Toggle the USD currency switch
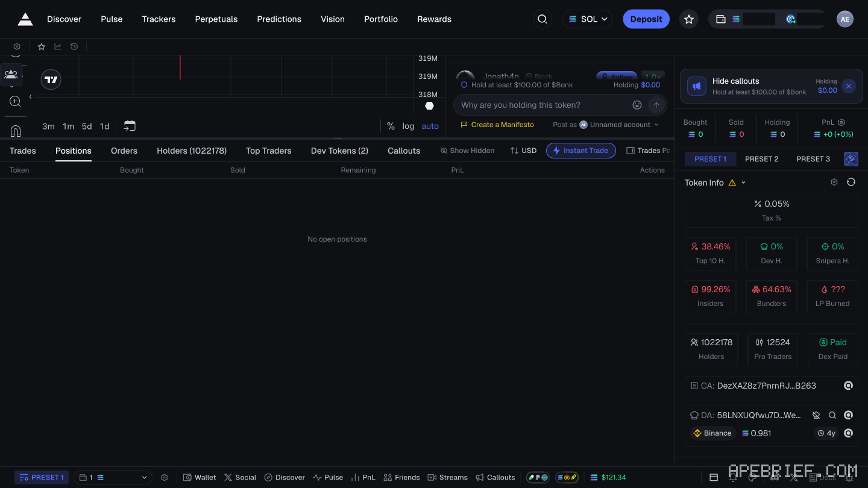Viewport: 868px width, 488px height. click(523, 151)
